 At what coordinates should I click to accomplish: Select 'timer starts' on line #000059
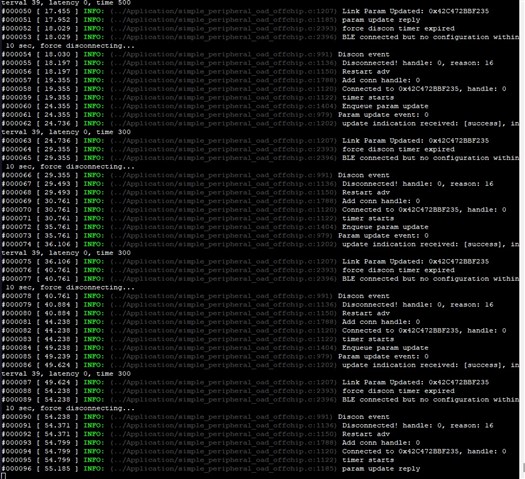pyautogui.click(x=368, y=98)
